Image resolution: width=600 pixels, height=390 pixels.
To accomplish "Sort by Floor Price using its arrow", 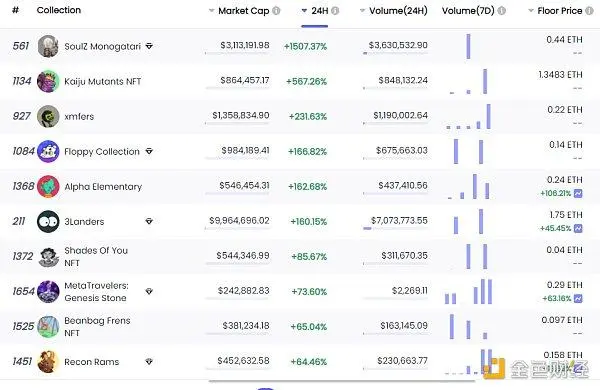I will tap(531, 11).
